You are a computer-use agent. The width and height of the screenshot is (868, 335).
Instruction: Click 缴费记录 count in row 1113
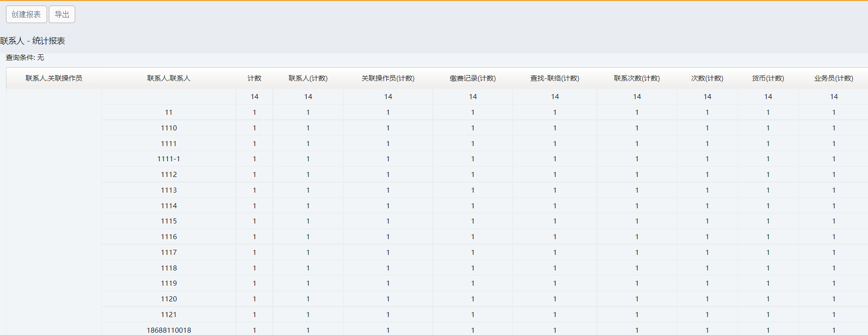[x=473, y=190]
